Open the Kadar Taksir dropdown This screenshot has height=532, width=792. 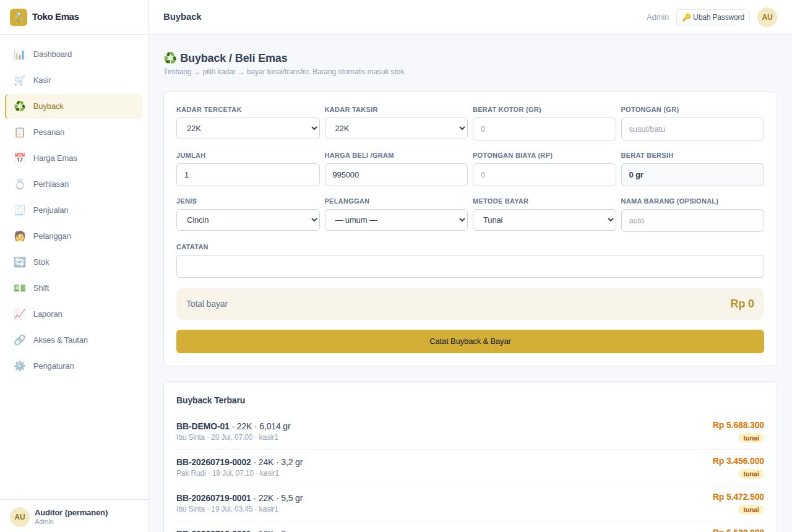click(x=396, y=129)
